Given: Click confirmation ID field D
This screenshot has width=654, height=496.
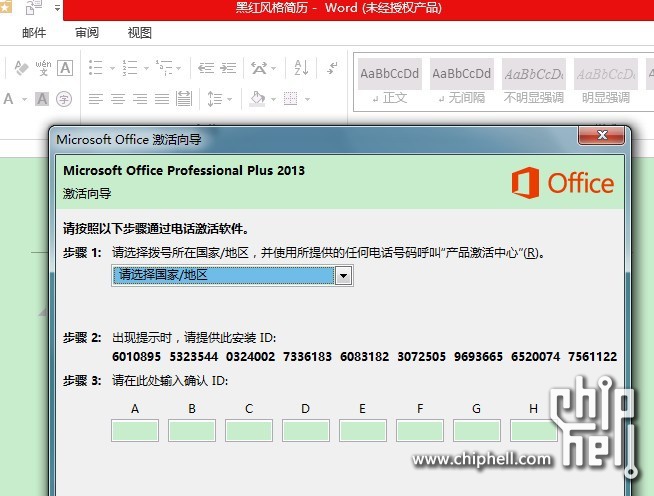Looking at the screenshot, I should pos(306,431).
